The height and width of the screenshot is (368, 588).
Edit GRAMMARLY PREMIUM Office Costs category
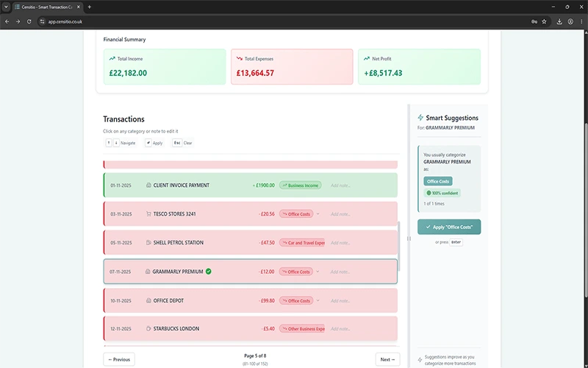coord(296,272)
